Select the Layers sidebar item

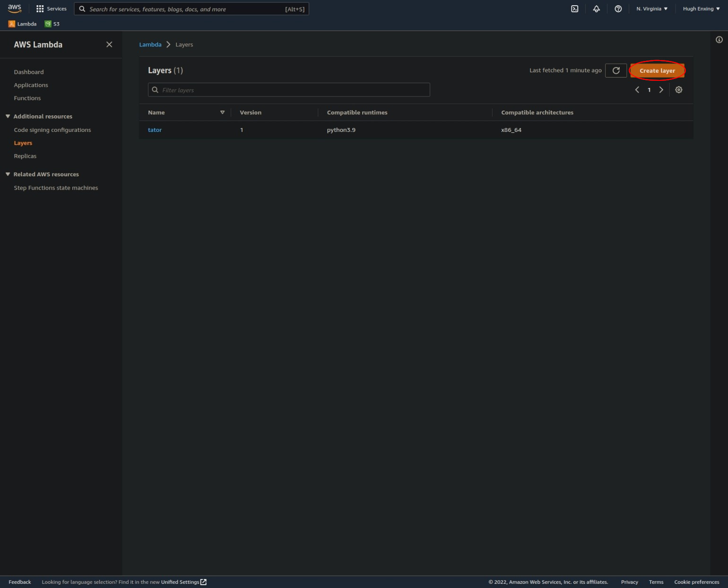click(x=23, y=143)
